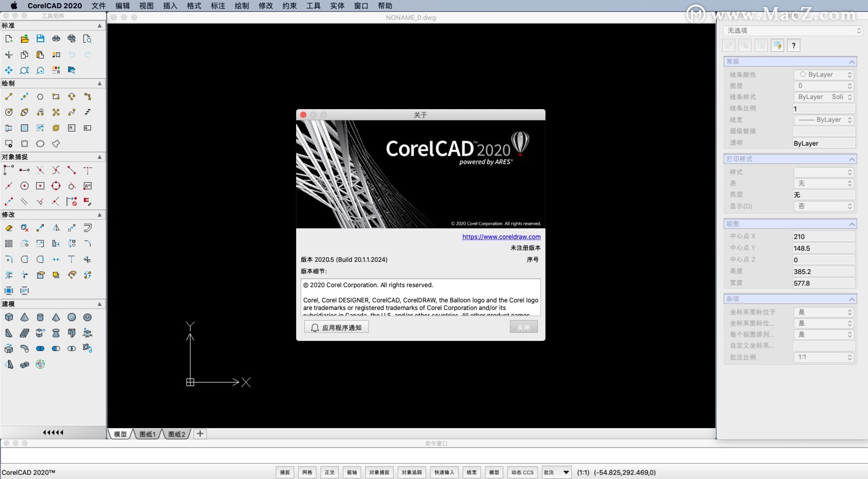Create a 3D Cylinder in 建模

coord(40,317)
